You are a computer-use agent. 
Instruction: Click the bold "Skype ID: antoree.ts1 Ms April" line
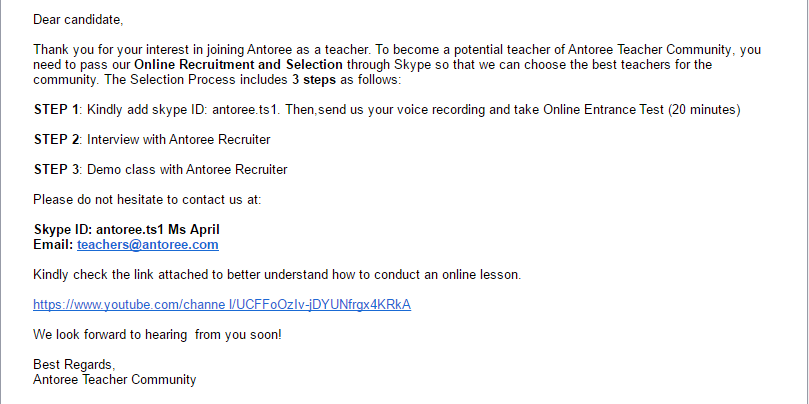point(126,229)
